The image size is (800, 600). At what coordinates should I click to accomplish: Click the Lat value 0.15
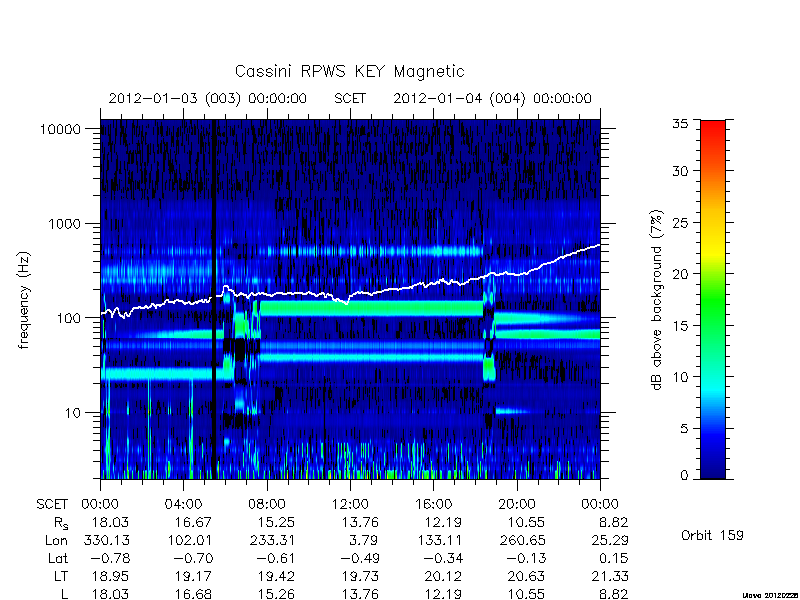click(x=614, y=558)
